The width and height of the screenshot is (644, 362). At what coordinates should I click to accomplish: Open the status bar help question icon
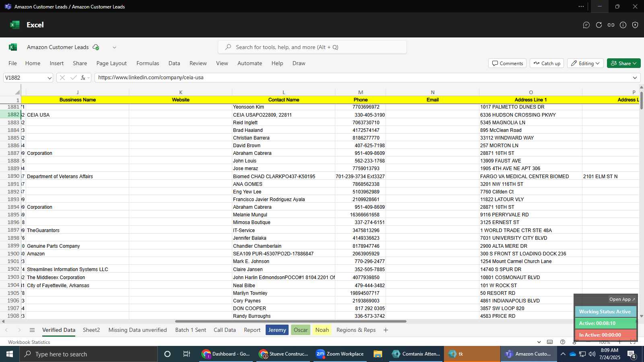(x=563, y=342)
